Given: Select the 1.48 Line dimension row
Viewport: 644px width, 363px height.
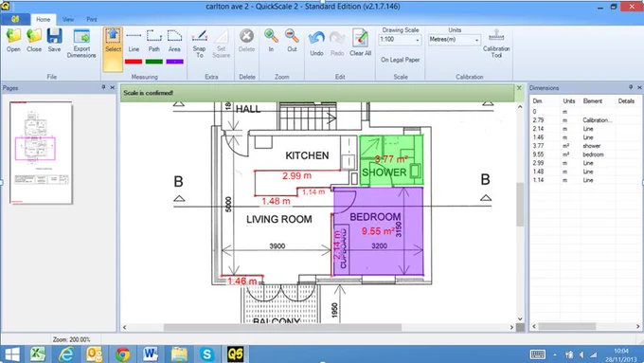Looking at the screenshot, I should point(586,172).
